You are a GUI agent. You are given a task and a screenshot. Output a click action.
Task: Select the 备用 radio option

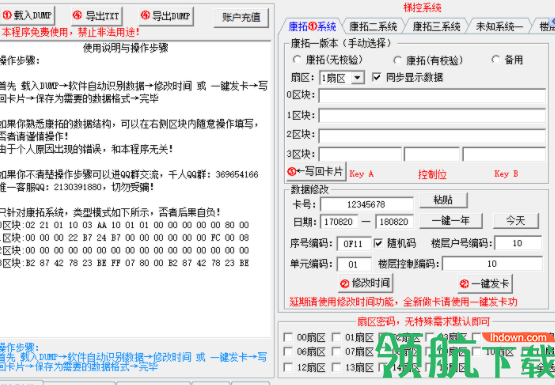(507, 60)
